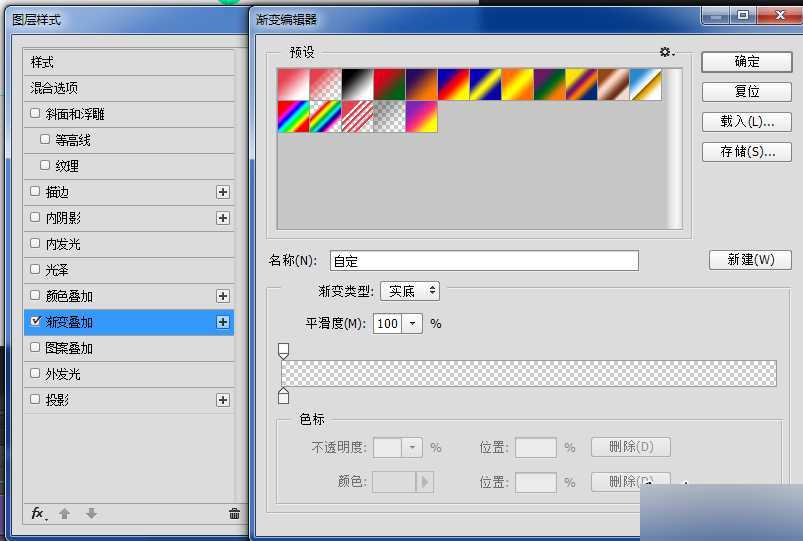Click the trash icon to delete effect
The width and height of the screenshot is (803, 541).
pyautogui.click(x=234, y=513)
